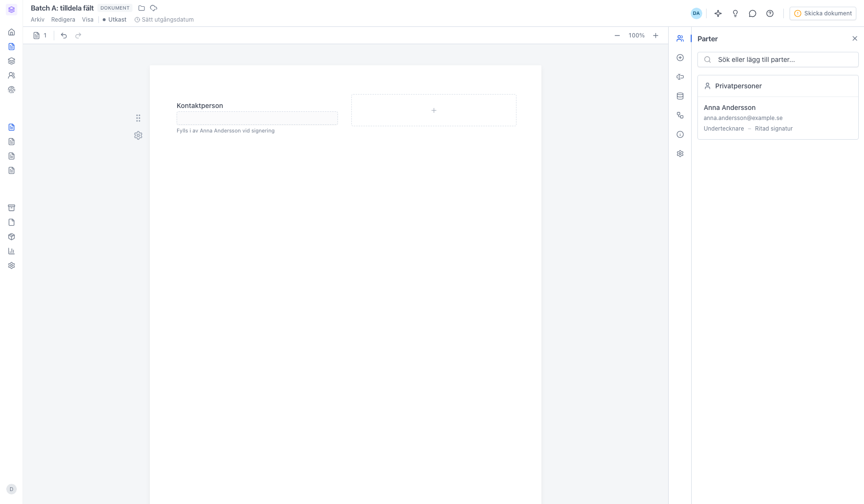
Task: Open the shapes workflow icon in the right rail
Action: pos(680,115)
